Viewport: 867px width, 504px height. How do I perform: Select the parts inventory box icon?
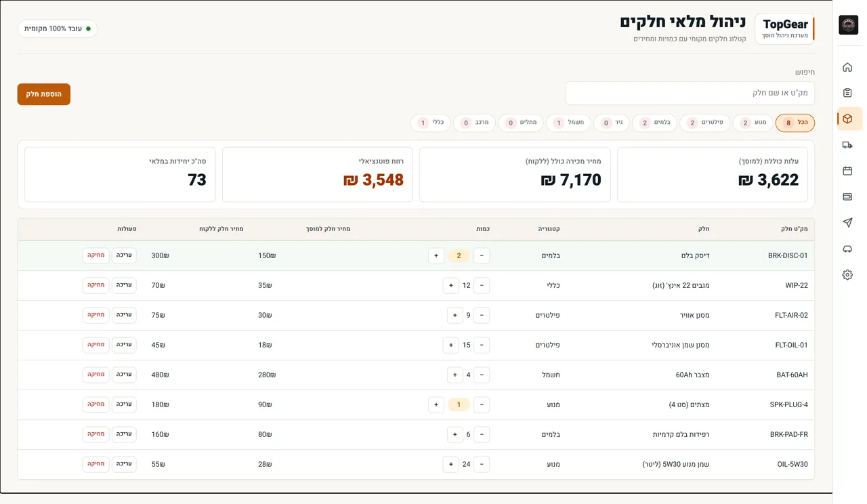tap(847, 119)
